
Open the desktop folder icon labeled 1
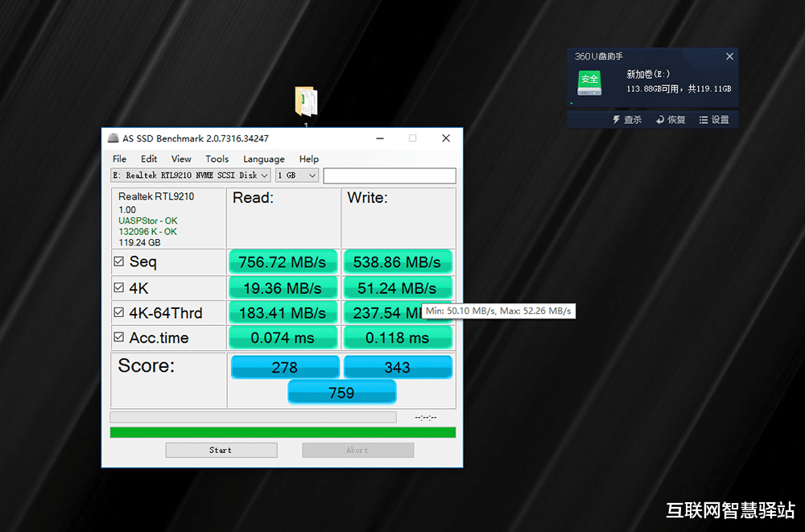(306, 101)
